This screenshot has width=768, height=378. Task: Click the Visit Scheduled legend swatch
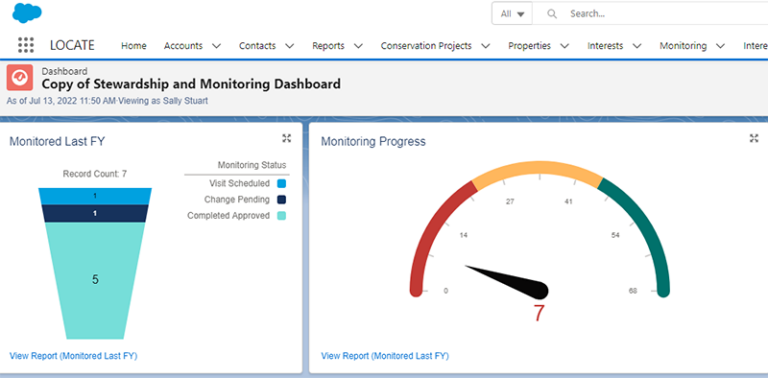click(x=281, y=184)
